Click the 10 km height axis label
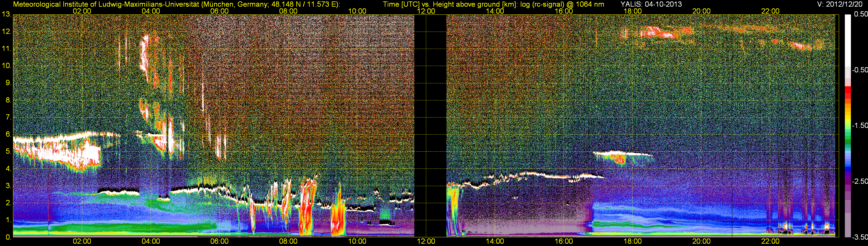Screen dimensions: 868x246 pos(6,66)
